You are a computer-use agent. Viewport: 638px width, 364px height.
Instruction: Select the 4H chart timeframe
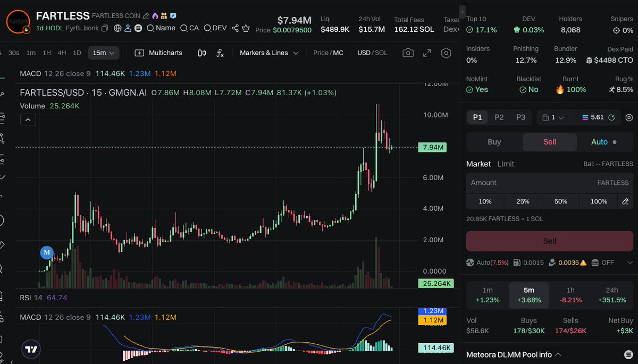pos(62,53)
